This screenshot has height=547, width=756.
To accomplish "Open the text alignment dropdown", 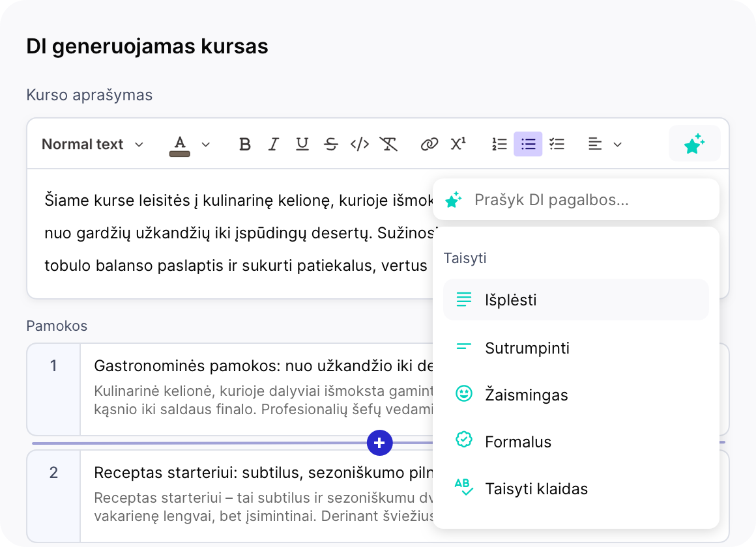I will click(605, 144).
